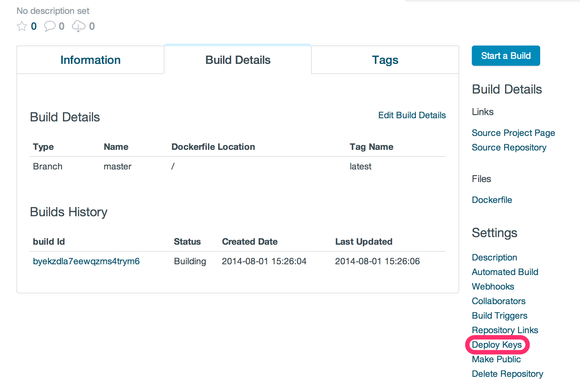Image resolution: width=580 pixels, height=392 pixels.
Task: Click the Edit Build Details link
Action: 412,115
